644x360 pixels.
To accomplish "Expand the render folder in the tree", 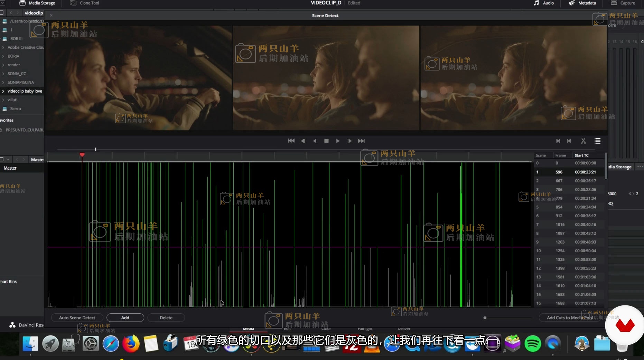I will click(x=3, y=65).
